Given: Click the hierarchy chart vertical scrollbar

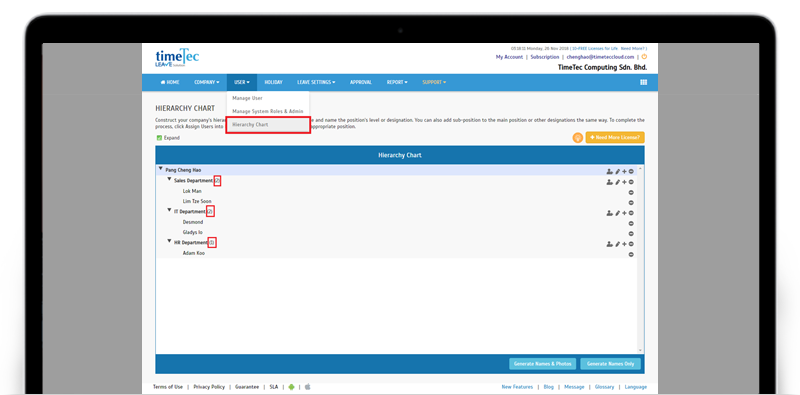Looking at the screenshot, I should (x=641, y=259).
